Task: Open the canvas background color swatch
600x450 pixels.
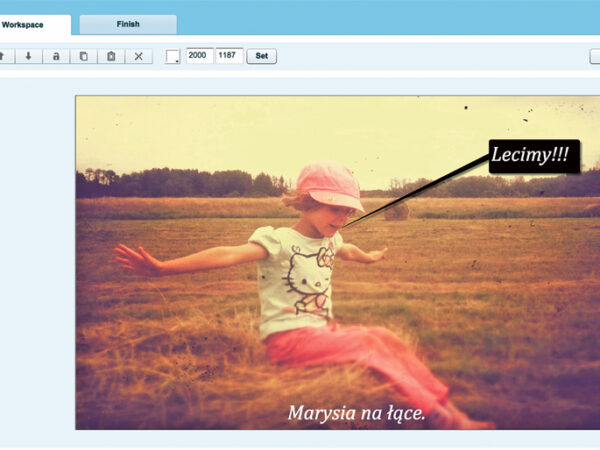Action: tap(173, 57)
